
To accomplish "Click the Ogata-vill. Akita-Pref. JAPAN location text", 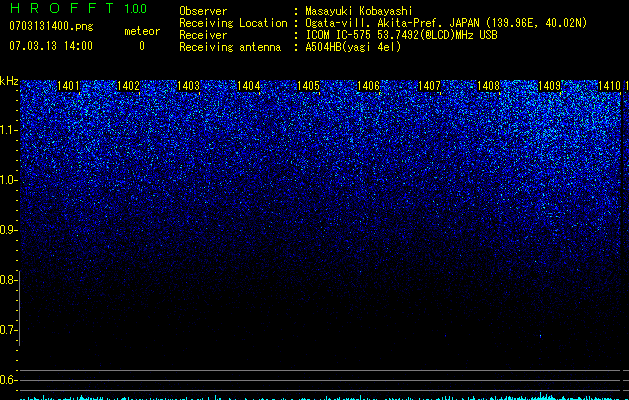I will (446, 23).
